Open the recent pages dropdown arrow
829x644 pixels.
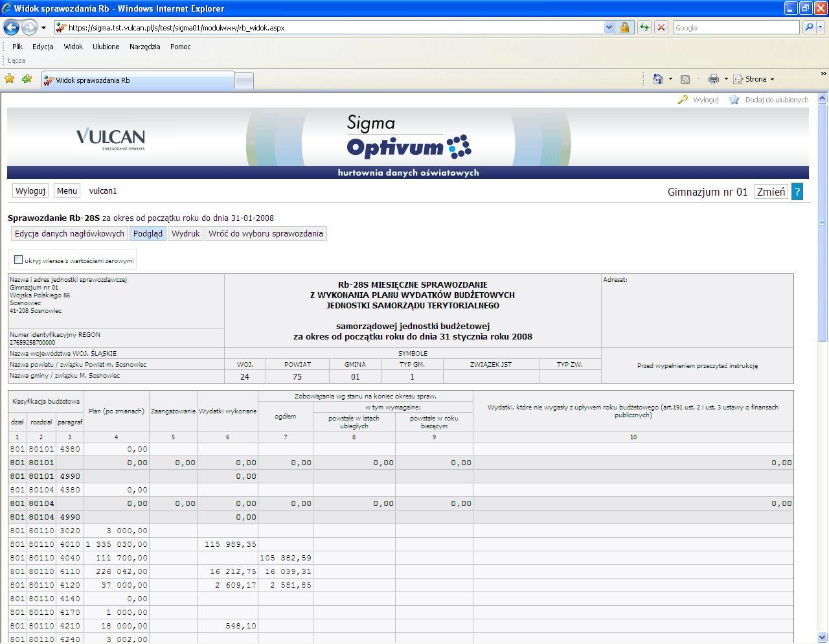[x=43, y=28]
